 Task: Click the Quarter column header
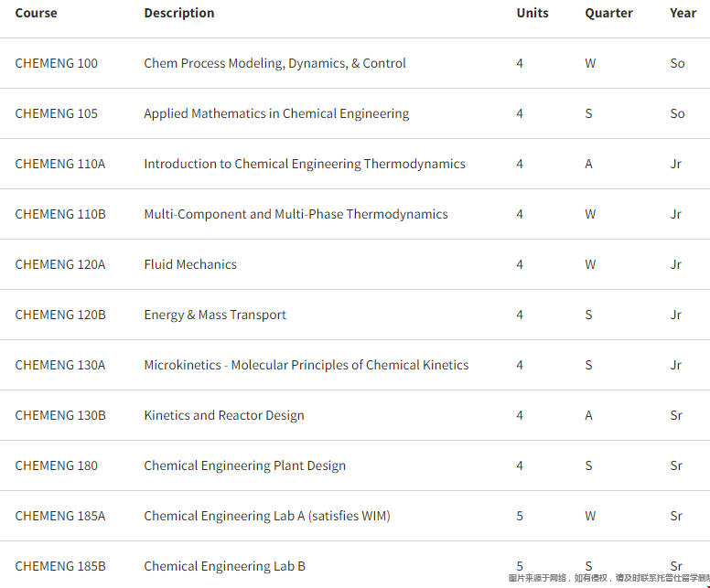(608, 13)
